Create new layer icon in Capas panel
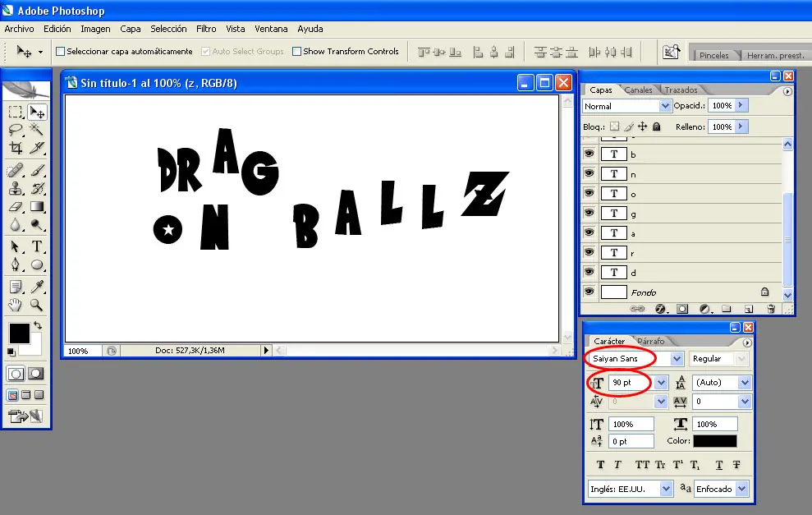 [x=748, y=309]
